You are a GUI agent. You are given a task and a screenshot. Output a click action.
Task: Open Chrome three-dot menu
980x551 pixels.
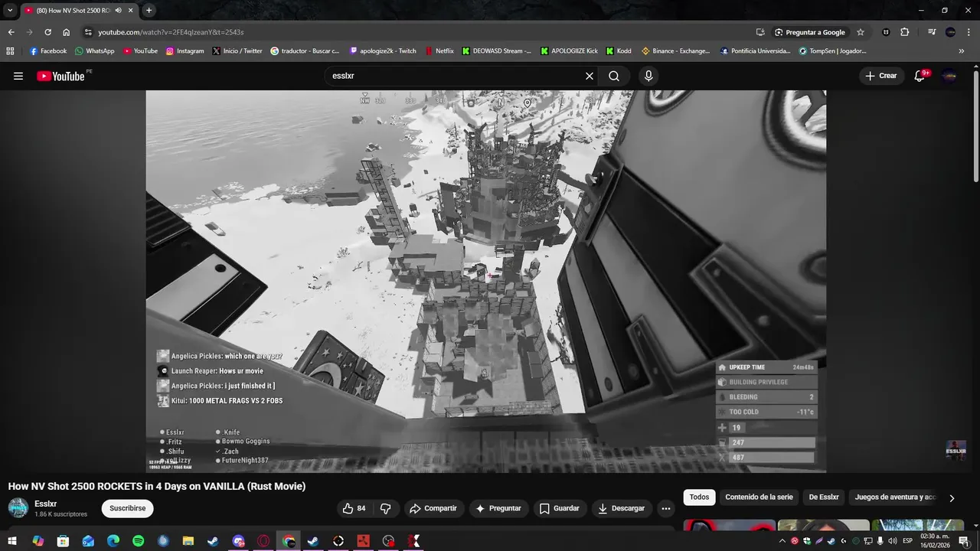tap(969, 32)
